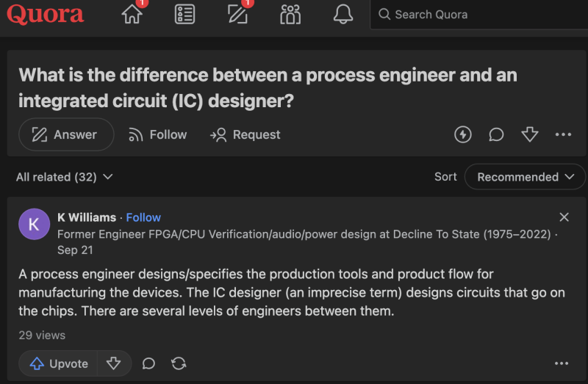Follow K Williams
This screenshot has width=588, height=384.
click(x=143, y=217)
